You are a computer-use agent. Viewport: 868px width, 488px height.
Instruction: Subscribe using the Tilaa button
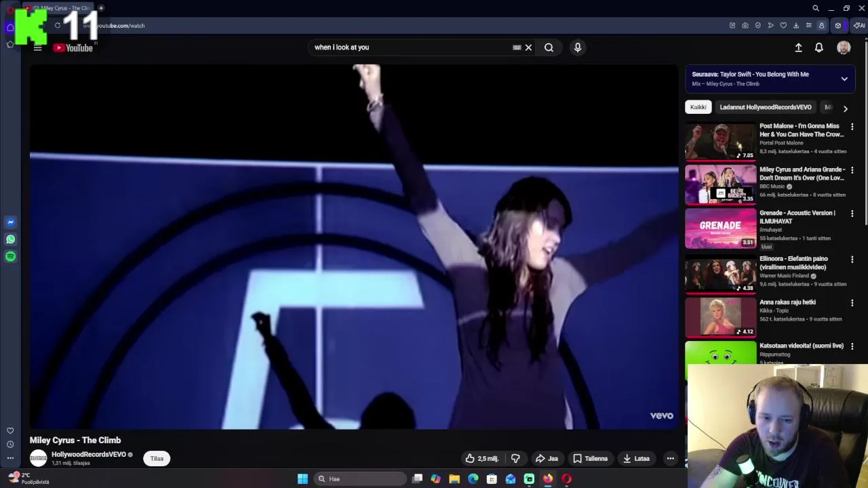coord(157,459)
